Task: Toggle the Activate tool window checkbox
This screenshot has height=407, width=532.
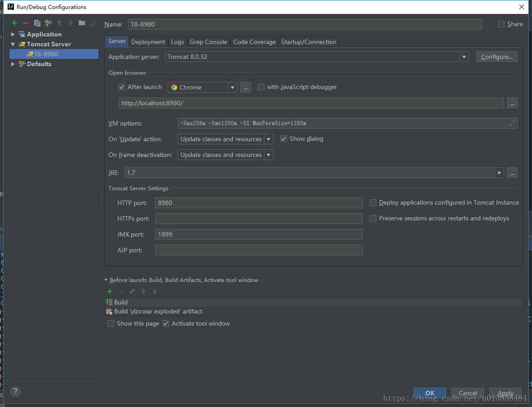Action: tap(165, 323)
